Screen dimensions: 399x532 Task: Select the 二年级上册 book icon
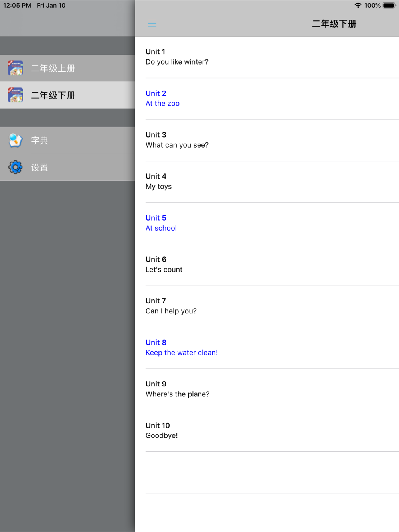pos(16,68)
